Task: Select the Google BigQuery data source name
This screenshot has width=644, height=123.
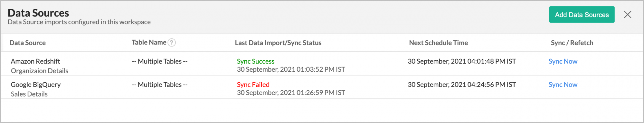Action: point(36,85)
